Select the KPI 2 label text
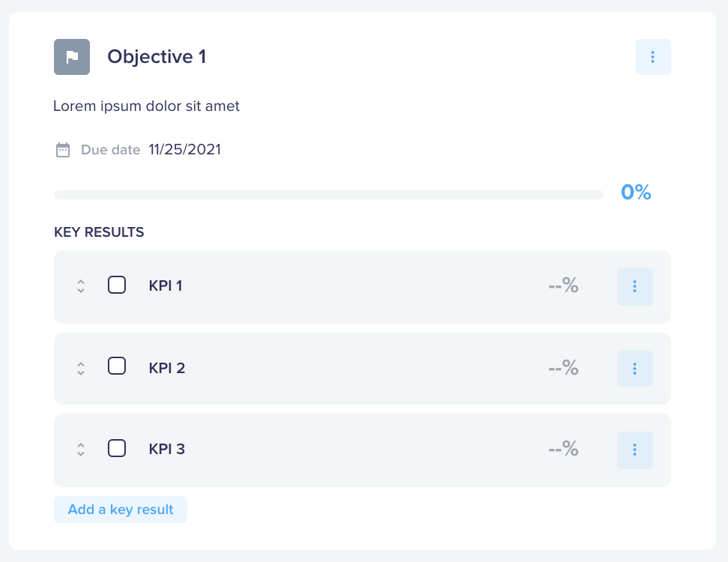 167,369
